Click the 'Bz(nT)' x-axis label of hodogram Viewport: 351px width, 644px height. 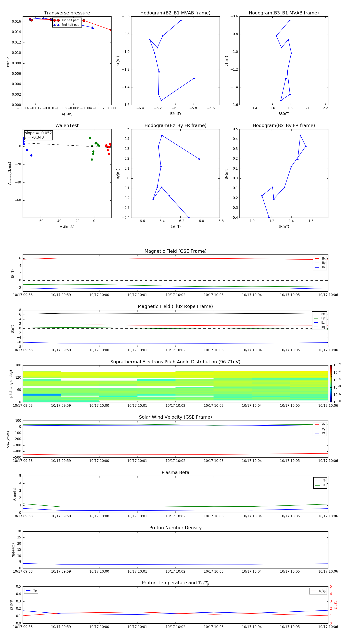[175, 227]
